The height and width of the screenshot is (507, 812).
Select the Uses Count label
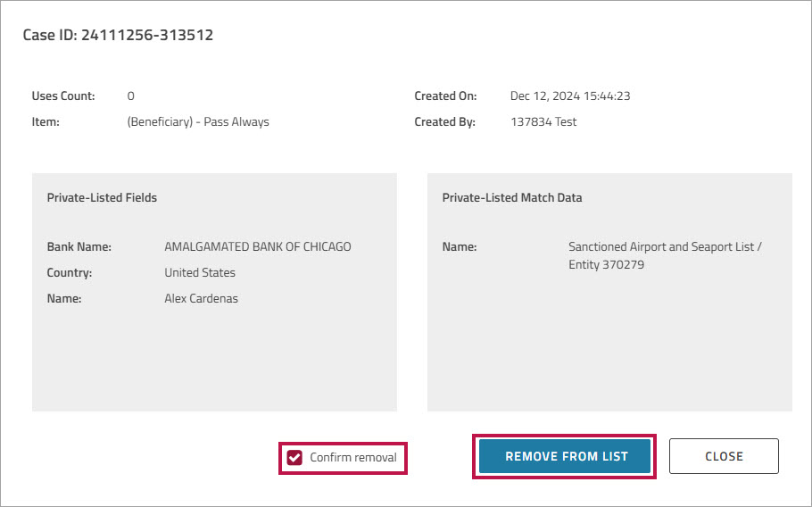(63, 96)
